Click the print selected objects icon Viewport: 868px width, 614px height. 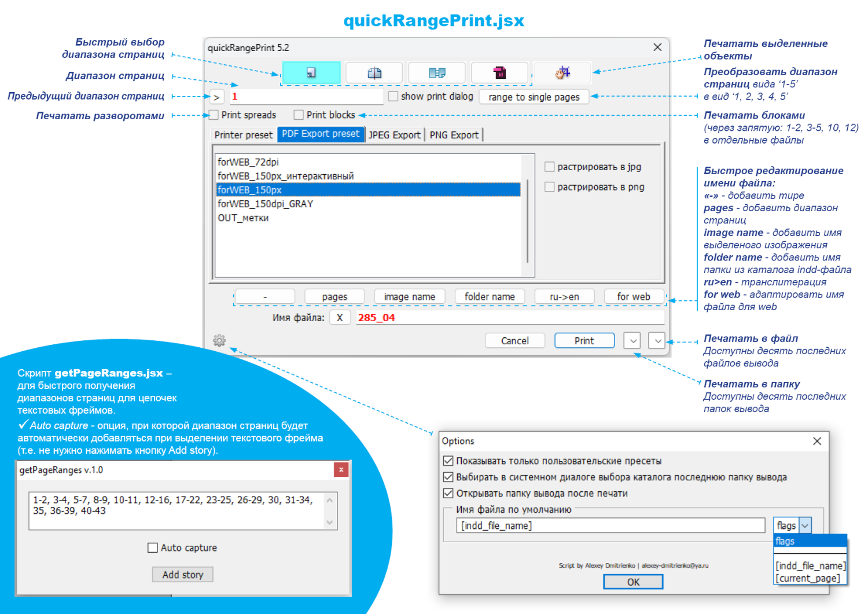click(x=562, y=72)
